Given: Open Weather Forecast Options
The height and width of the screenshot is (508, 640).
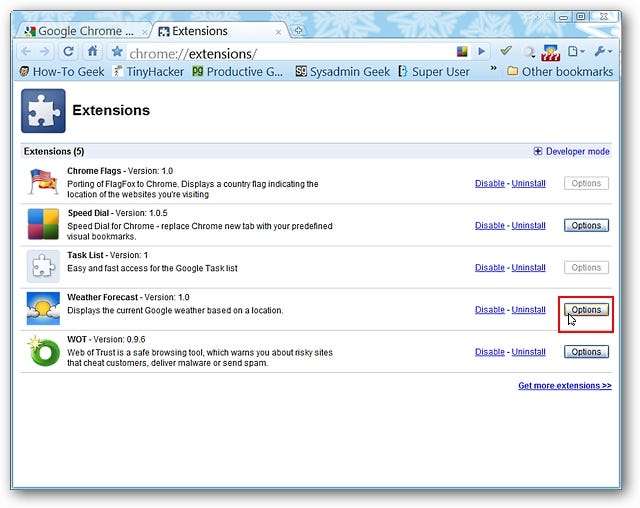Looking at the screenshot, I should point(586,310).
